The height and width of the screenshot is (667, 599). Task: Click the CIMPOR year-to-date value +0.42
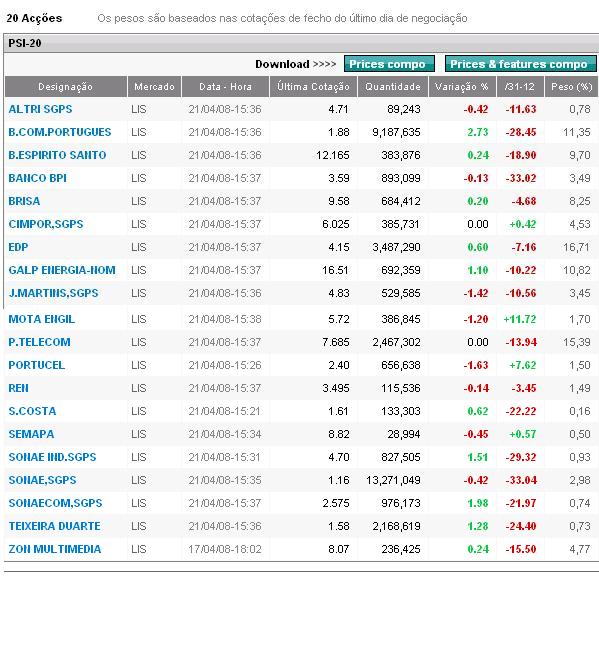tap(523, 224)
